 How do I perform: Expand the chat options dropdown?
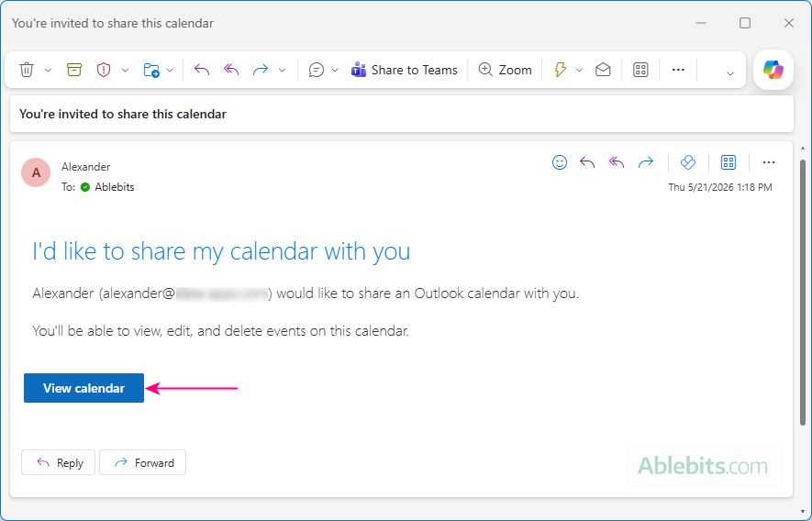[x=335, y=70]
